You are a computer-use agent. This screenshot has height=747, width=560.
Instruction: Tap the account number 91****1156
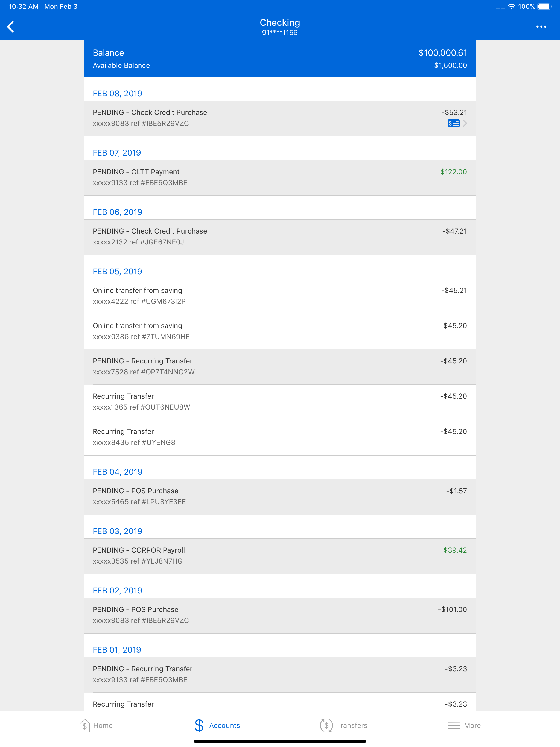(280, 33)
